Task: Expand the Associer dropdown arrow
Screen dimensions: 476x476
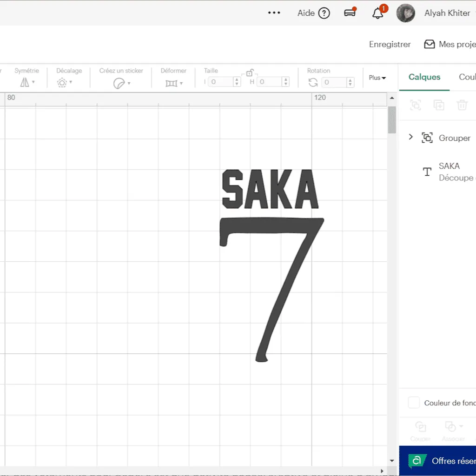Action: 461,426
